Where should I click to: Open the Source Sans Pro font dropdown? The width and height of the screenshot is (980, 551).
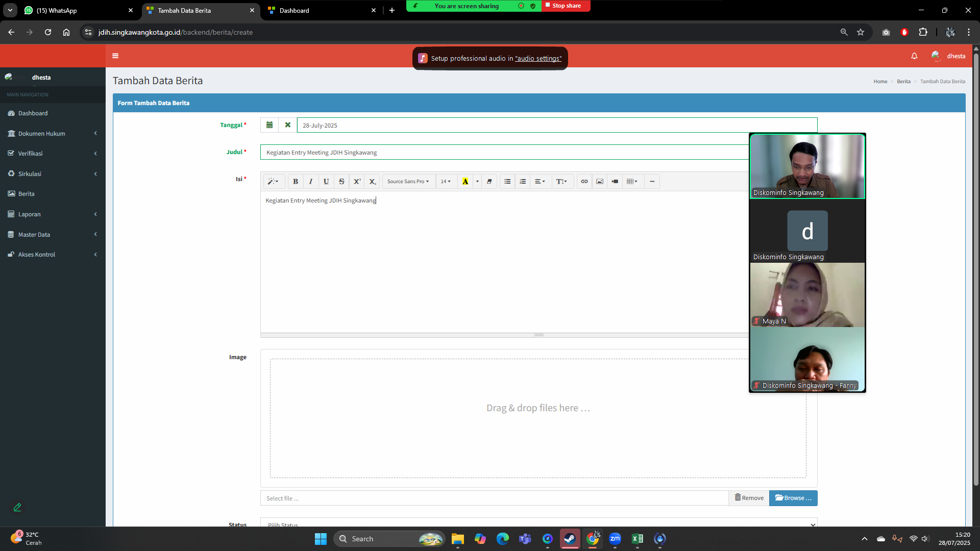pos(408,182)
